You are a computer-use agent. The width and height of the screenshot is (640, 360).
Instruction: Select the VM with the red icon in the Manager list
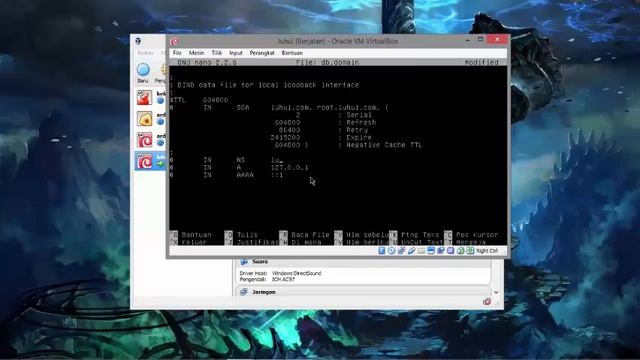(144, 98)
